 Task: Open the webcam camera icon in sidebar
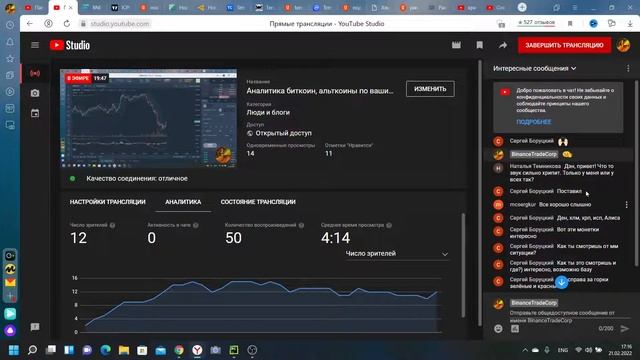click(35, 93)
